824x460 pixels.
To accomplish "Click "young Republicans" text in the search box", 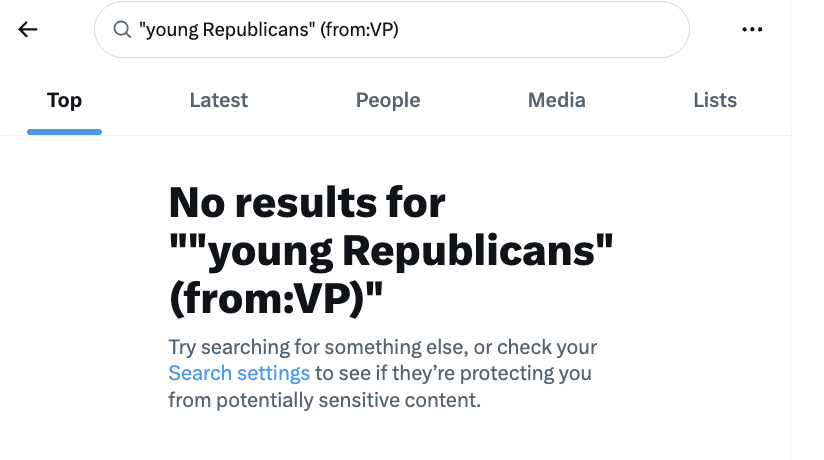I will 225,30.
